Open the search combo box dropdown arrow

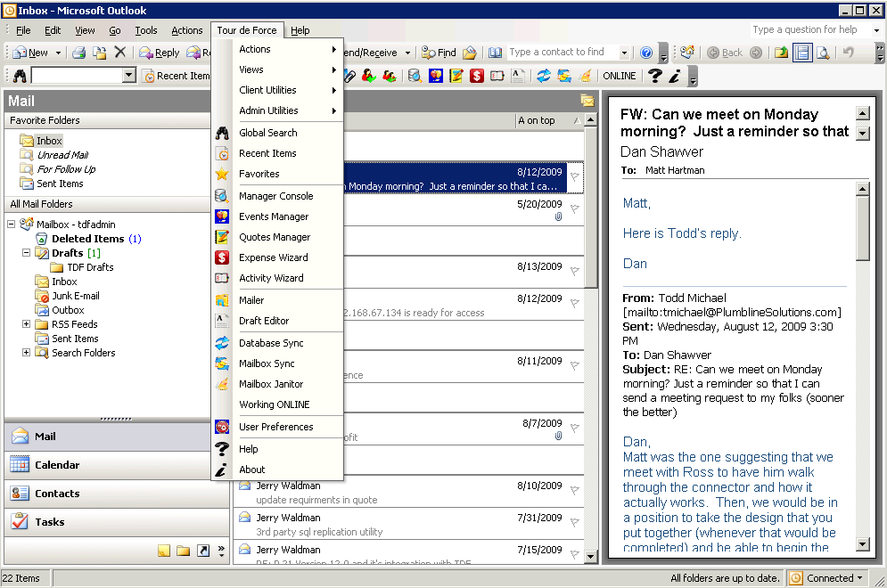click(x=129, y=75)
